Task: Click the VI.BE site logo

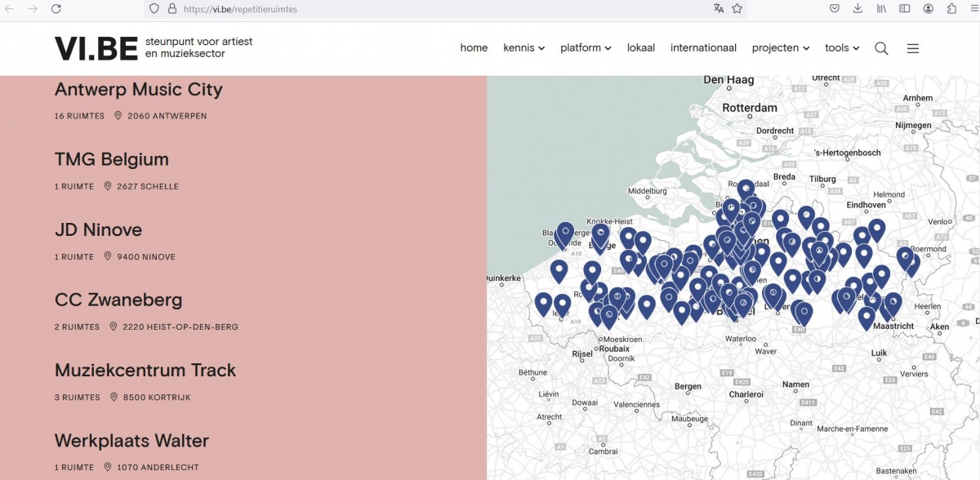Action: (x=96, y=48)
